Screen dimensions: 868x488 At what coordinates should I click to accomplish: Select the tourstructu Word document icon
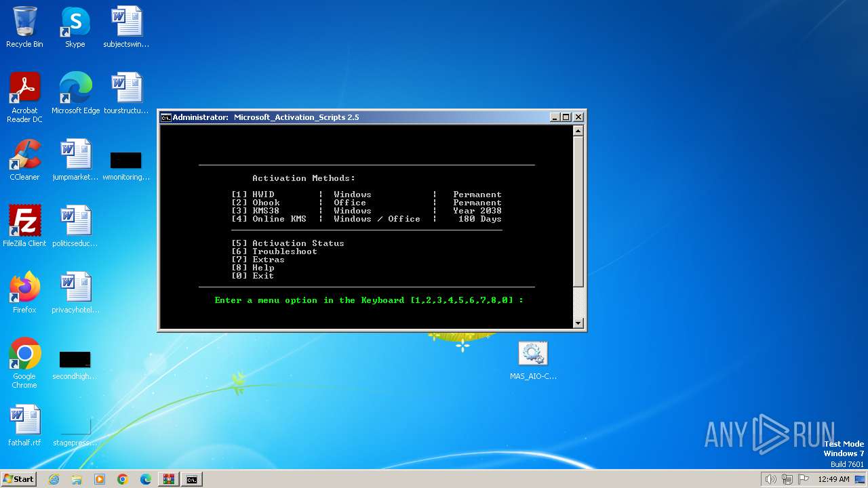click(x=126, y=94)
